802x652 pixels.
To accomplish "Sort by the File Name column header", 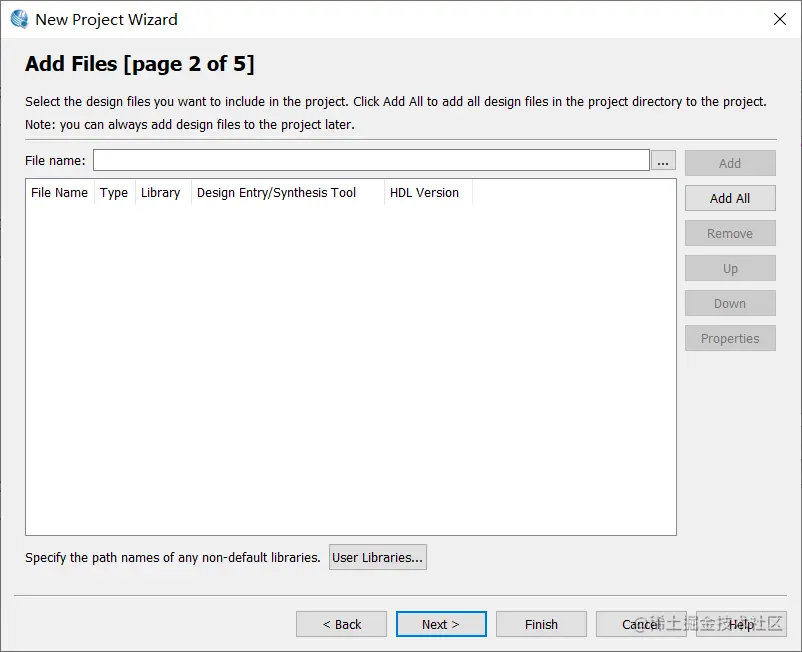I will pos(60,193).
